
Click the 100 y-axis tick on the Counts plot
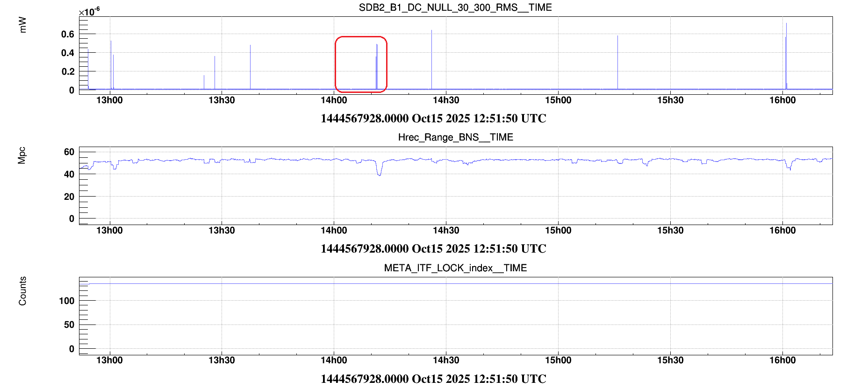click(x=67, y=301)
